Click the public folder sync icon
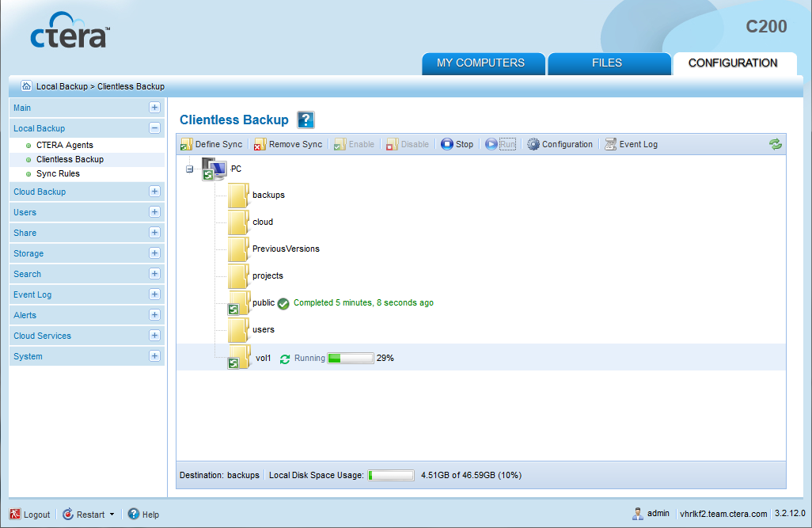Screen dimensions: 812x528 pyautogui.click(x=238, y=303)
